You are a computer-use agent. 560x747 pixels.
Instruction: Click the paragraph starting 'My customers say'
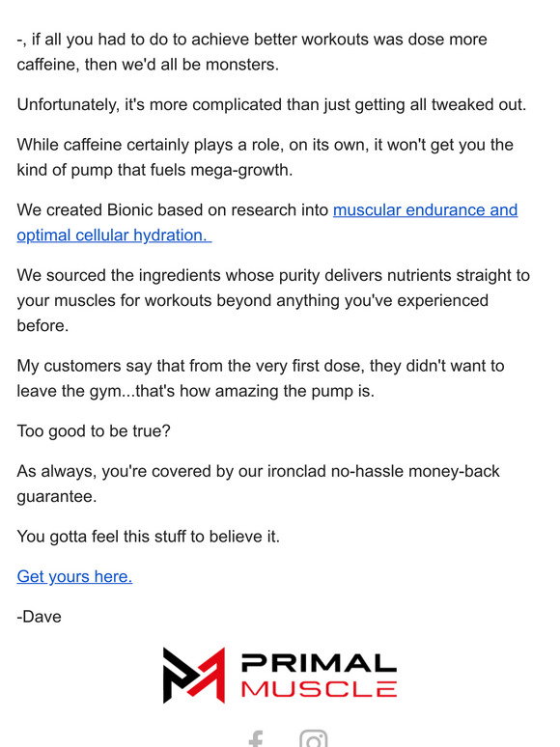261,378
